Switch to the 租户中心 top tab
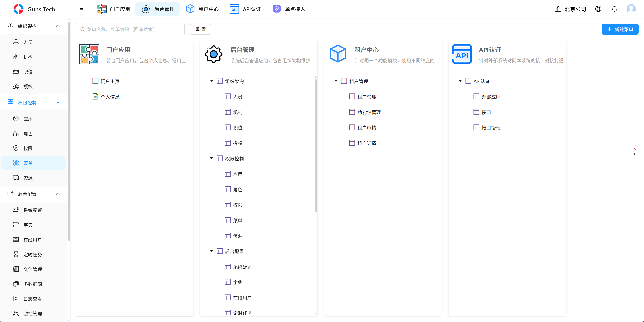The width and height of the screenshot is (644, 322). (202, 9)
